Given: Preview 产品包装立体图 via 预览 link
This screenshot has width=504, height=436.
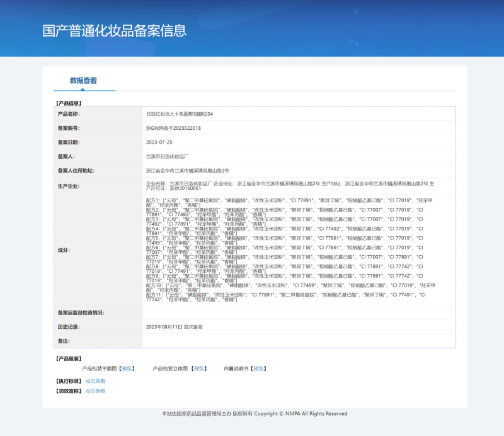Looking at the screenshot, I should pyautogui.click(x=199, y=369).
